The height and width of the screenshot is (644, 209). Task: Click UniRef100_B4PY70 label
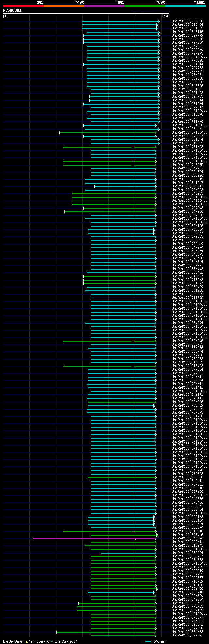tap(187, 247)
